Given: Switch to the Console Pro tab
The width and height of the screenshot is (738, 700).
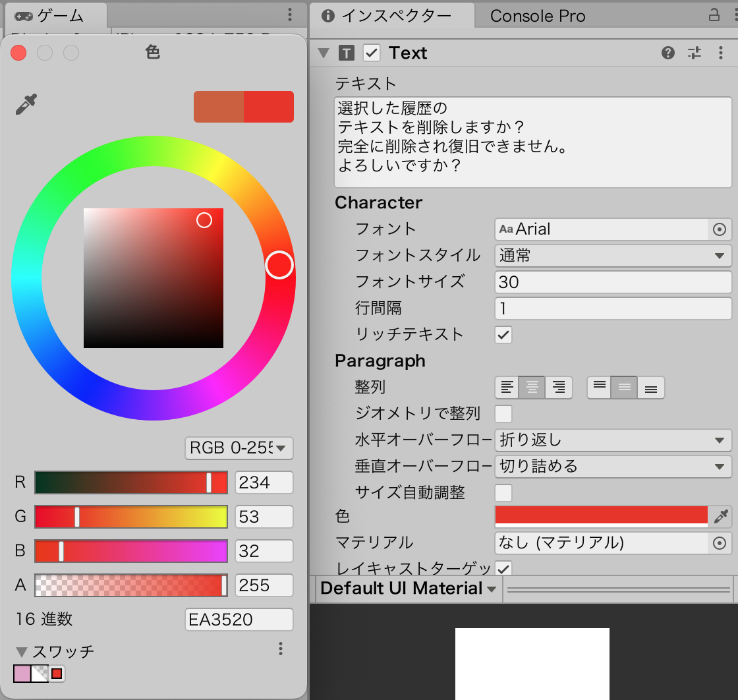Looking at the screenshot, I should [x=539, y=16].
